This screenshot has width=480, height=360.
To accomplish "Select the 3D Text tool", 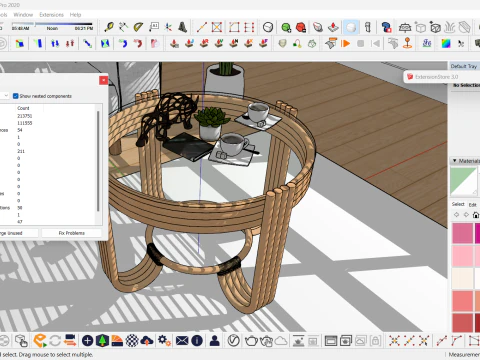I will click(183, 27).
